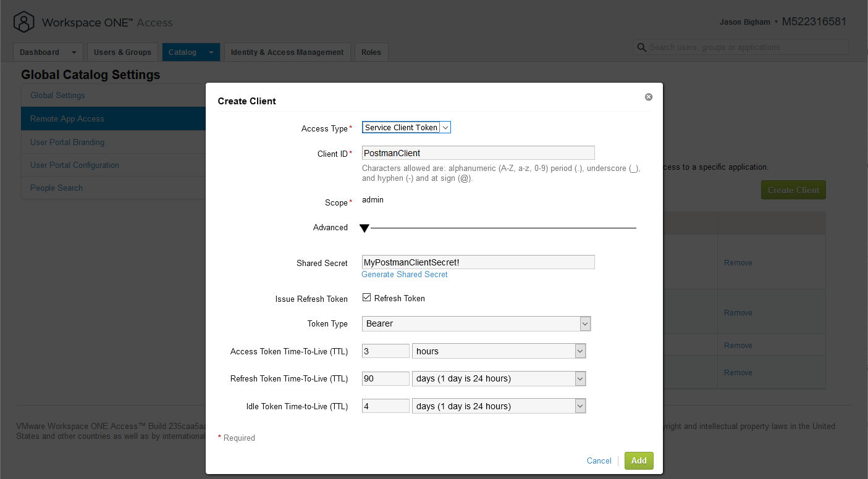This screenshot has width=868, height=479.
Task: Collapse the Advanced section triangle
Action: coord(364,228)
